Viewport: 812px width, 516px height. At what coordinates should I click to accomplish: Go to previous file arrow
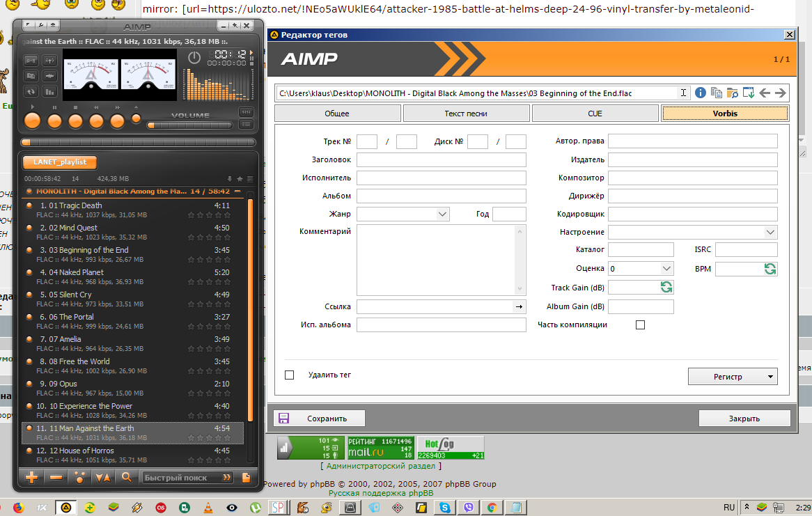(x=765, y=93)
